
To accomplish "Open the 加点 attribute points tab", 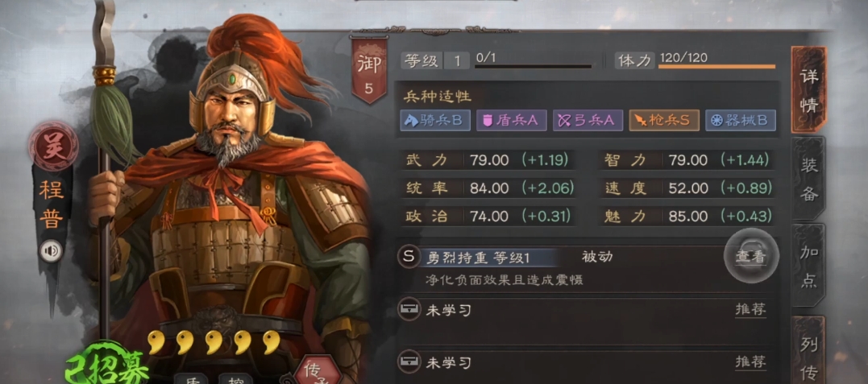I will click(809, 266).
